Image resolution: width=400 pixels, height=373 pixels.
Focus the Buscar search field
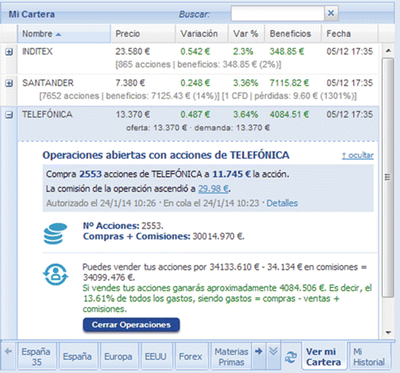(278, 13)
